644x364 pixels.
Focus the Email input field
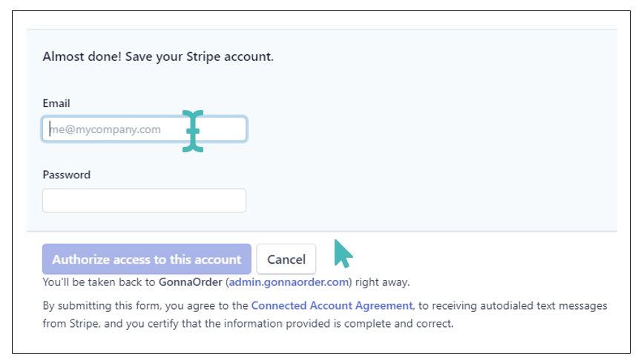144,129
